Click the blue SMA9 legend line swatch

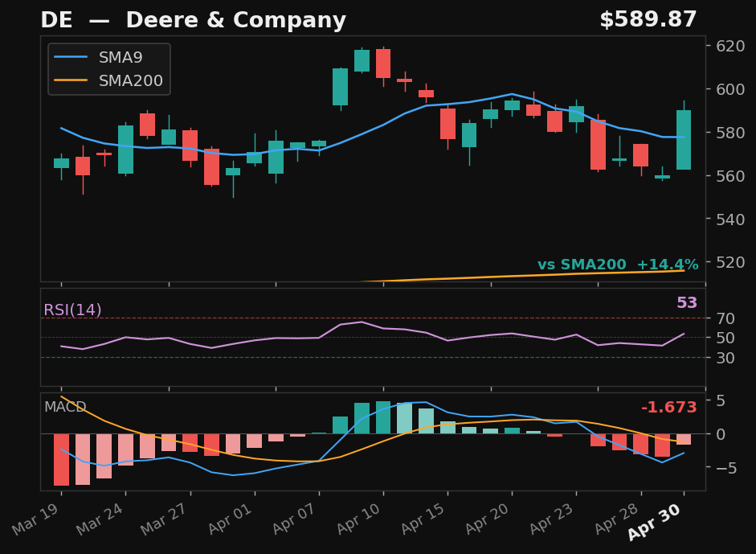point(71,57)
